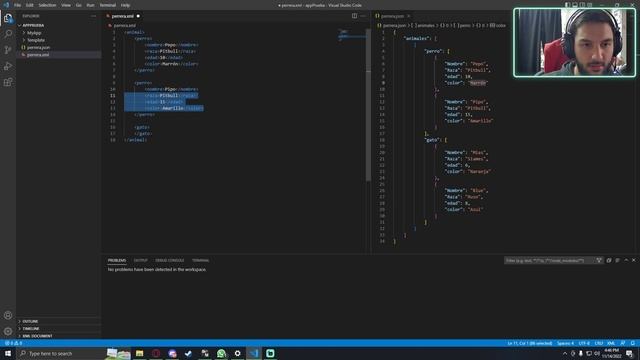The height and width of the screenshot is (360, 640).
Task: Open the Run menu
Action: pos(90,5)
